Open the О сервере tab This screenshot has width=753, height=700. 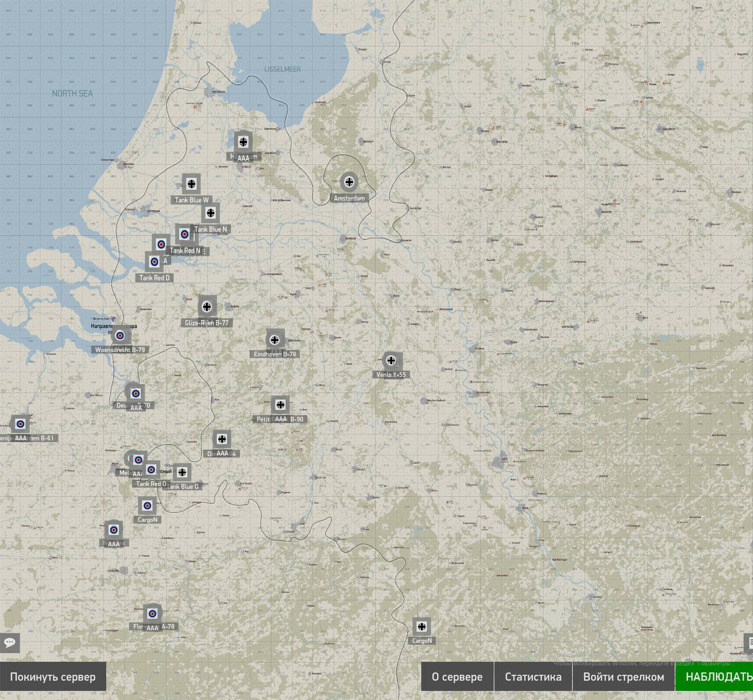tap(457, 677)
